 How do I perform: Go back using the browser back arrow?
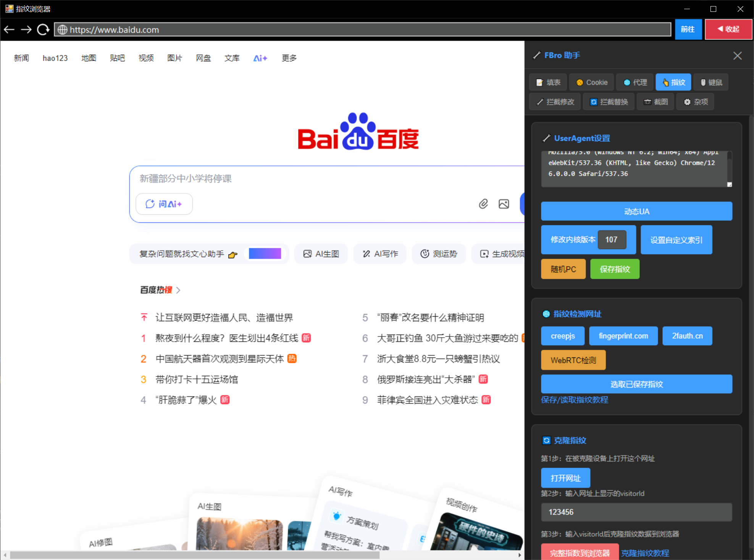[x=9, y=29]
